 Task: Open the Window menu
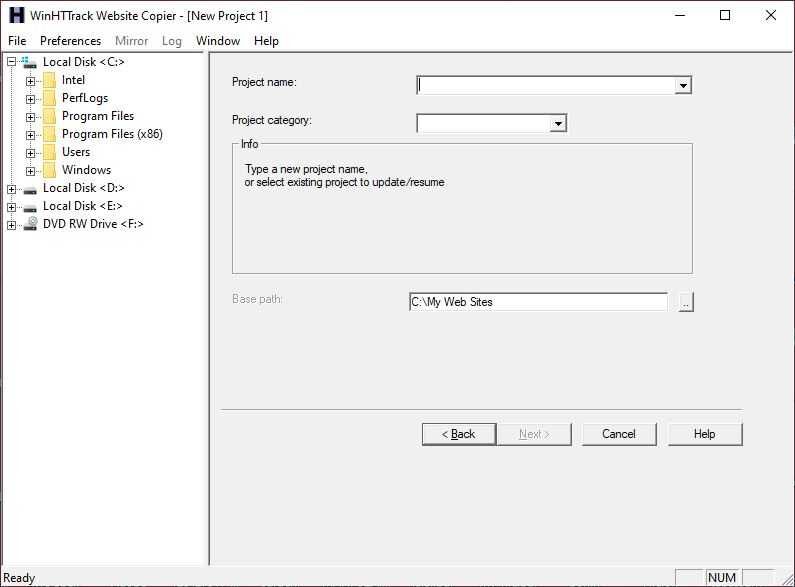pyautogui.click(x=218, y=41)
